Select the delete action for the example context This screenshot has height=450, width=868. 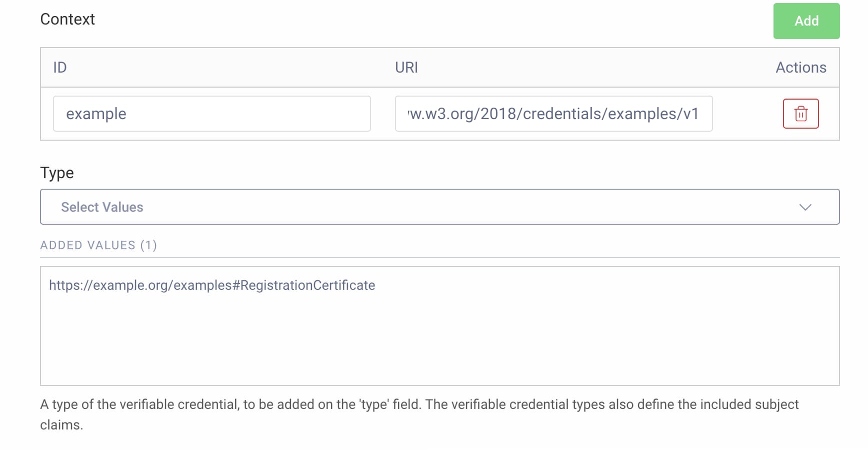tap(800, 114)
